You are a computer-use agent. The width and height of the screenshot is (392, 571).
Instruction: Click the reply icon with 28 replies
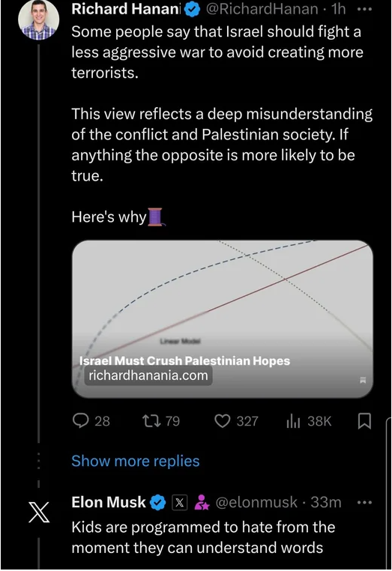[x=81, y=421]
